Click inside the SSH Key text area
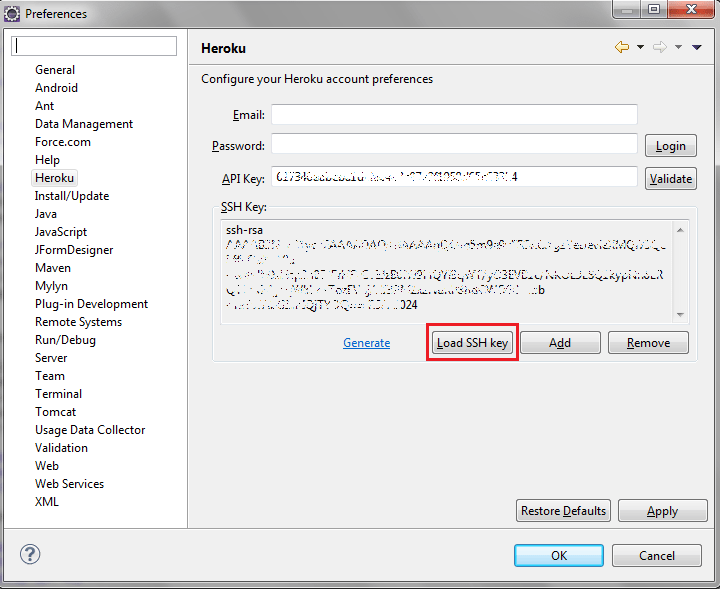Viewport: 720px width, 589px height. 446,272
